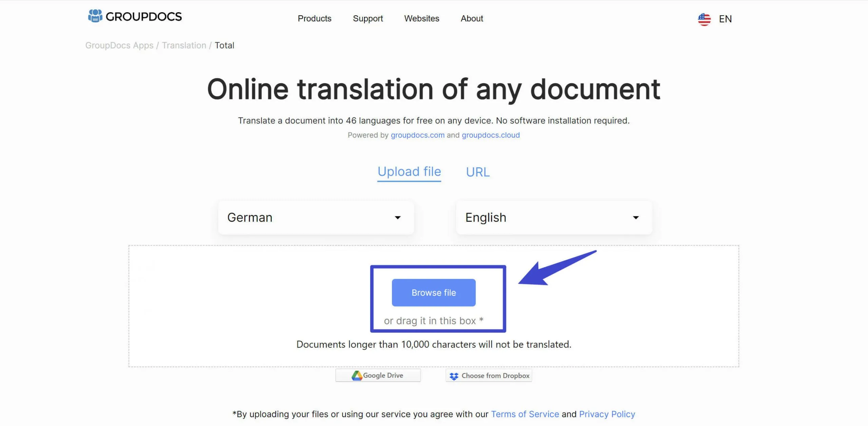
Task: Click the Browse file button
Action: 434,292
